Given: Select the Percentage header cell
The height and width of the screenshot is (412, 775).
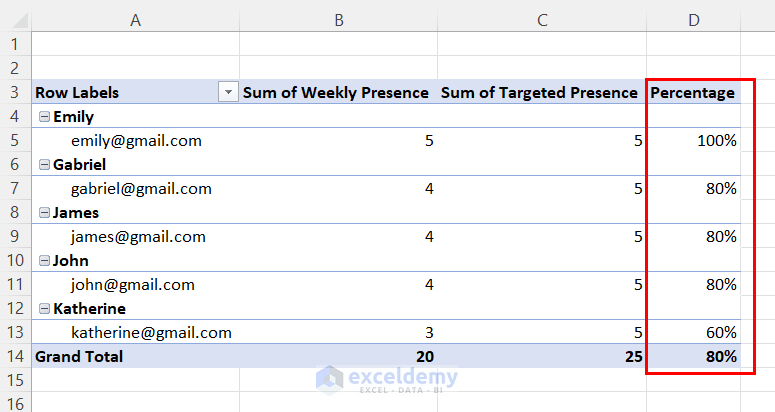Looking at the screenshot, I should click(x=693, y=92).
